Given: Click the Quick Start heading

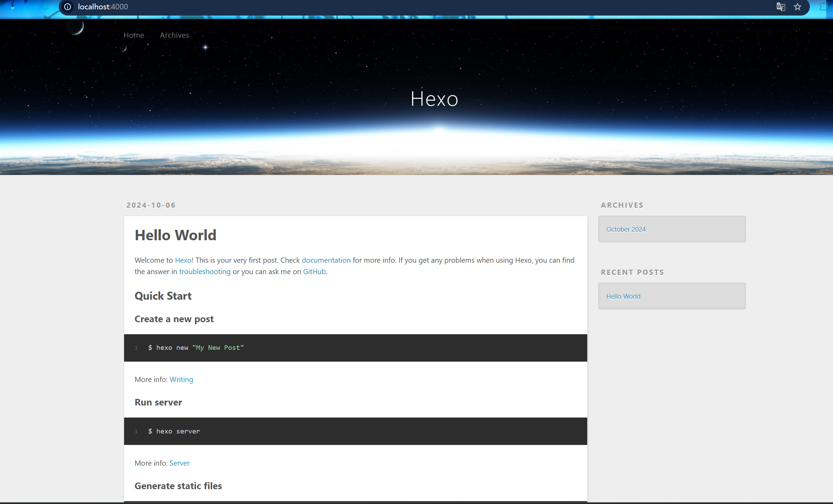Looking at the screenshot, I should pyautogui.click(x=163, y=296).
